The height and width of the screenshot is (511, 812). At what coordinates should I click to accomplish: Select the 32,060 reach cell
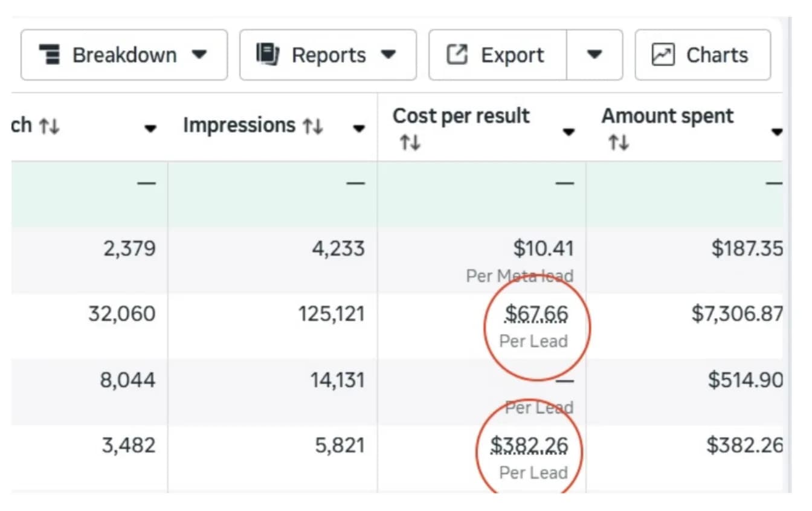[x=122, y=313]
